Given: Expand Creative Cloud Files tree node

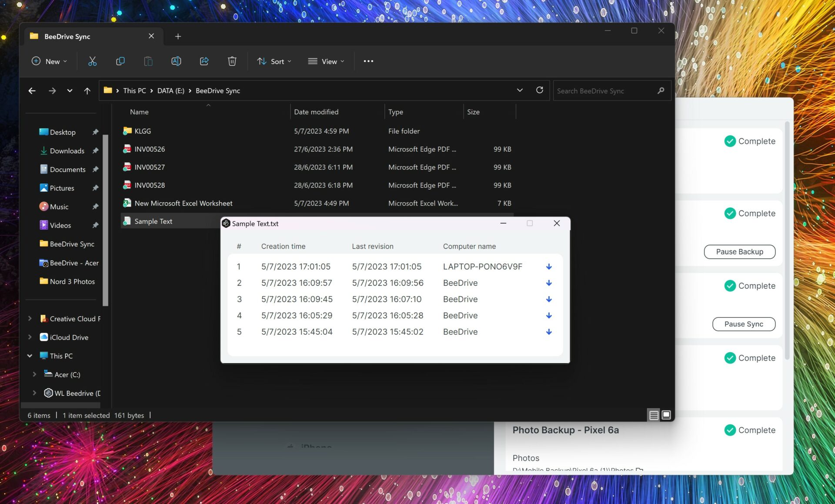Looking at the screenshot, I should [30, 319].
